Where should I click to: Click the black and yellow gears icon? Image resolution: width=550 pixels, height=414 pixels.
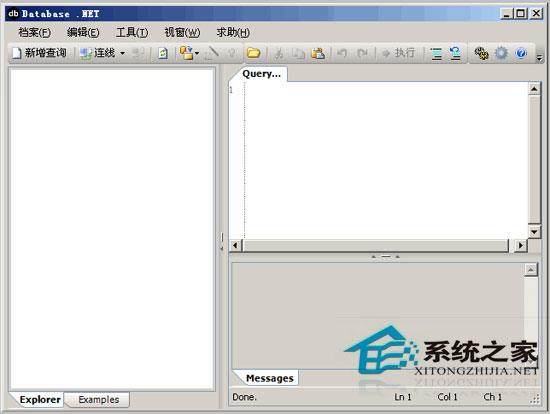(x=482, y=53)
